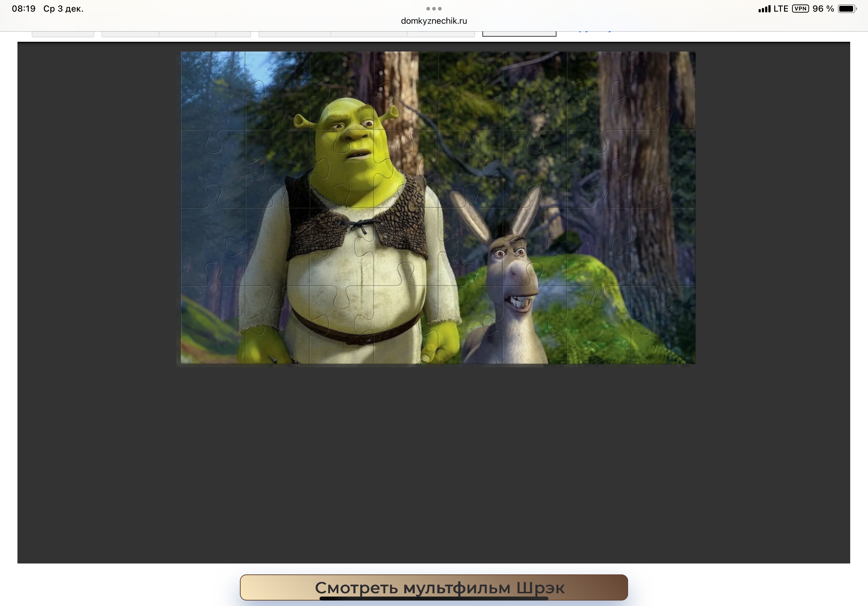The height and width of the screenshot is (606, 868).
Task: Click the 96 % battery percentage
Action: [823, 9]
